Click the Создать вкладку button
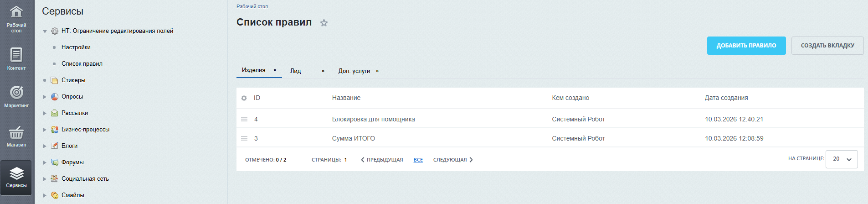Viewport: 868px width, 204px height. point(827,46)
